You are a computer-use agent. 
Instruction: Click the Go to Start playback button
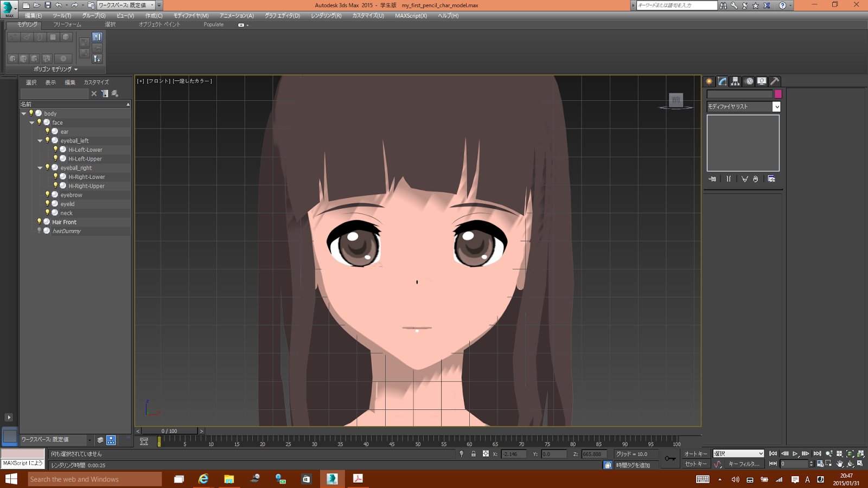pos(773,454)
